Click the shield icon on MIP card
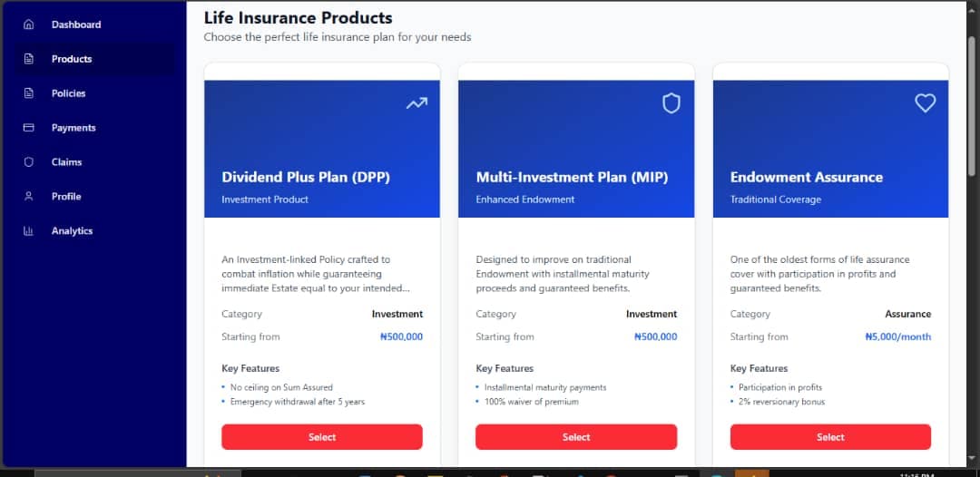The height and width of the screenshot is (477, 980). click(671, 103)
